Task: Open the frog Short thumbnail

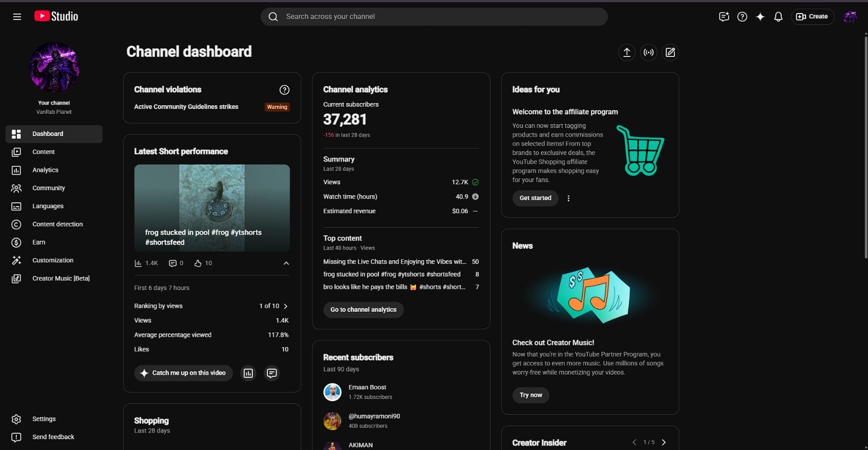Action: 212,208
